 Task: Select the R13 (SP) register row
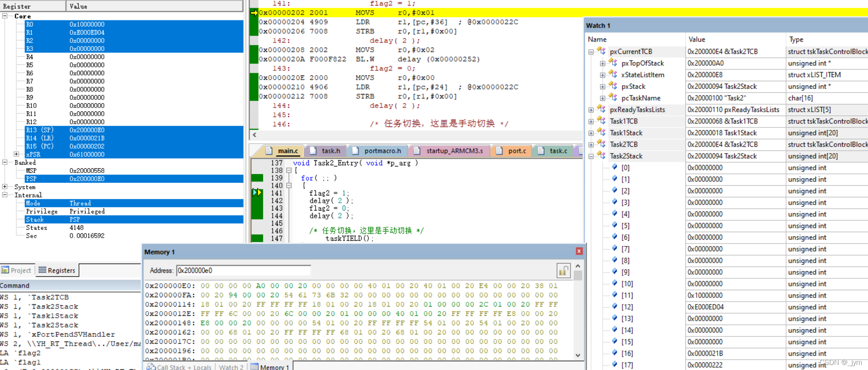[134, 130]
